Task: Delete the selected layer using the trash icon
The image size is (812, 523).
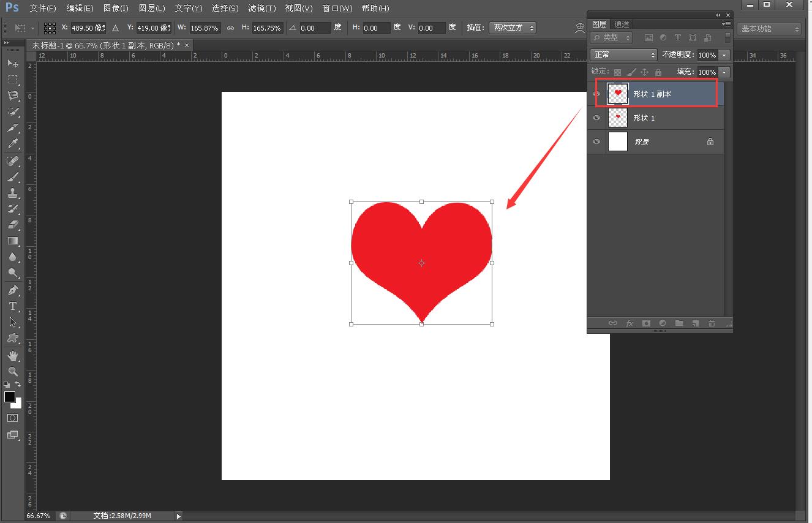Action: 712,323
